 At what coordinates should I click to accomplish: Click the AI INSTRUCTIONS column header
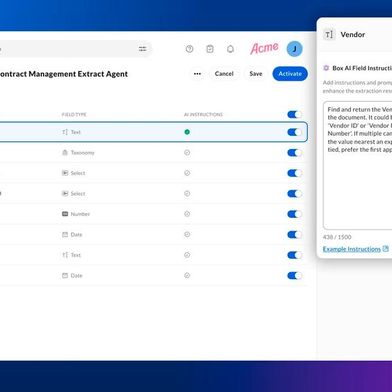coord(203,115)
